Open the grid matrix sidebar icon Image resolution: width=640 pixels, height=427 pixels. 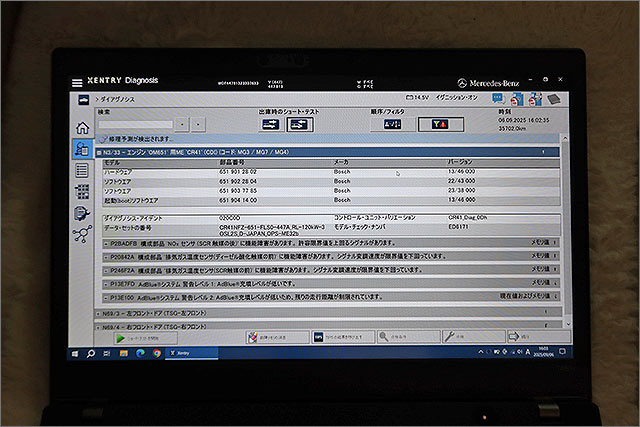[x=82, y=191]
